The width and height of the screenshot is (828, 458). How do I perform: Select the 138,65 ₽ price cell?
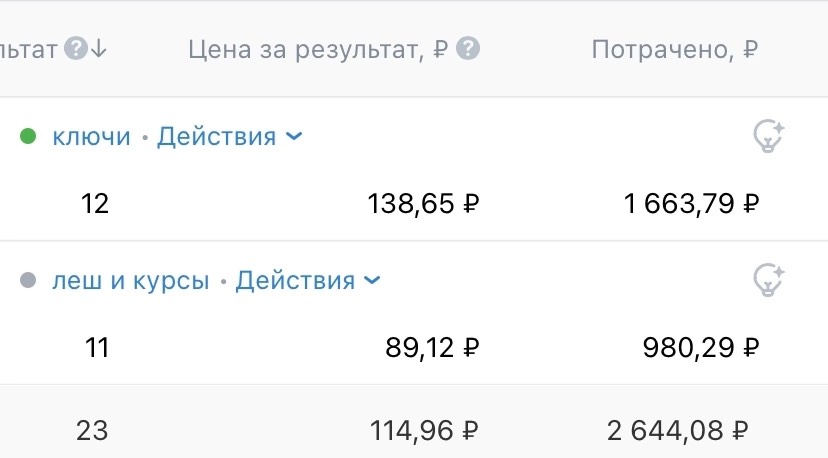coord(424,204)
